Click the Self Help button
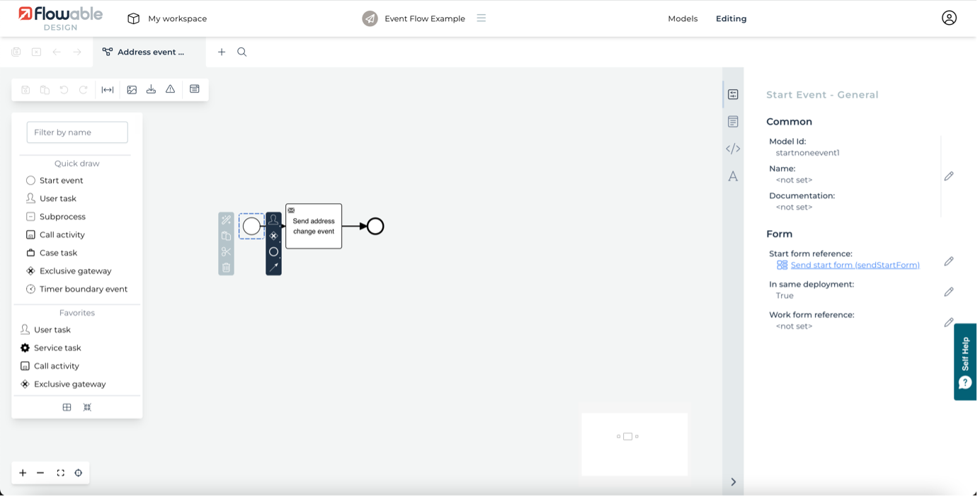 click(965, 362)
